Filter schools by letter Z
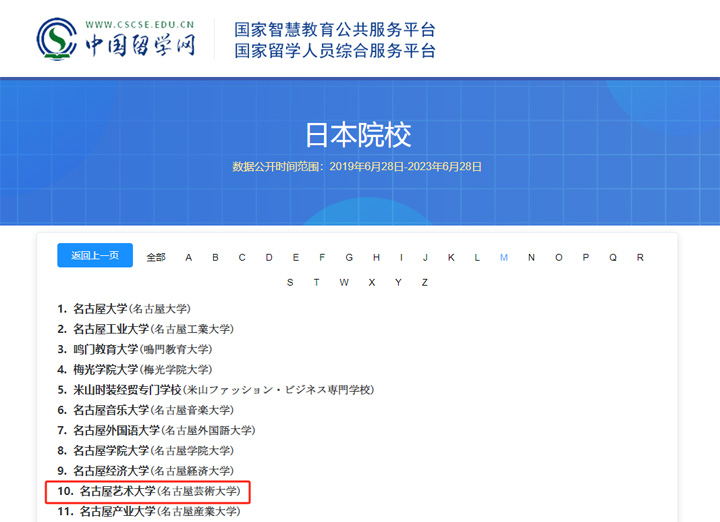720x522 pixels. click(x=425, y=282)
